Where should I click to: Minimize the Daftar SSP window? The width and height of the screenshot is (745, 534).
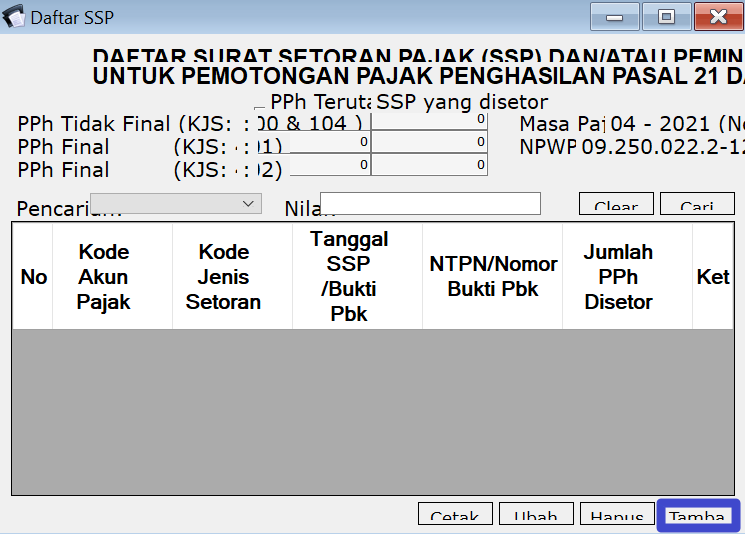pos(614,17)
